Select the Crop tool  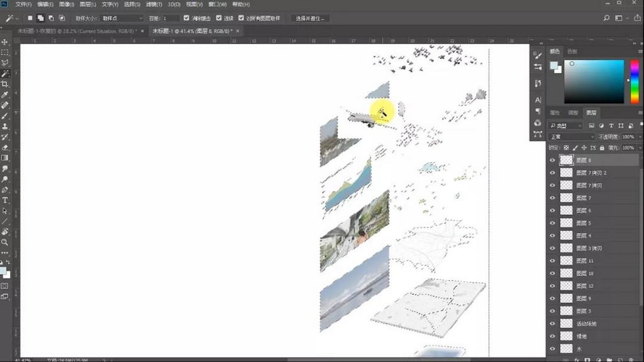5,84
